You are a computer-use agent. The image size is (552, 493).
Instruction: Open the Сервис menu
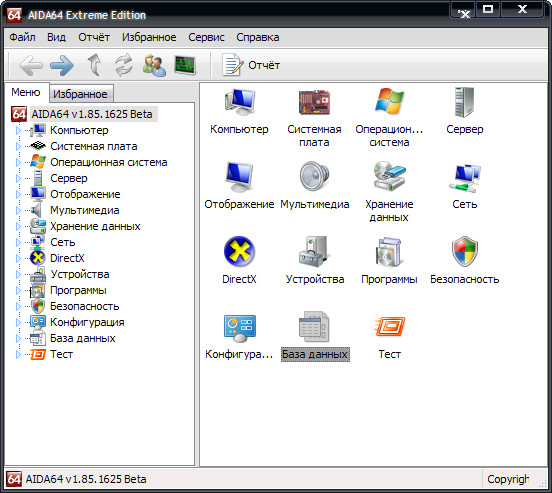tap(206, 37)
